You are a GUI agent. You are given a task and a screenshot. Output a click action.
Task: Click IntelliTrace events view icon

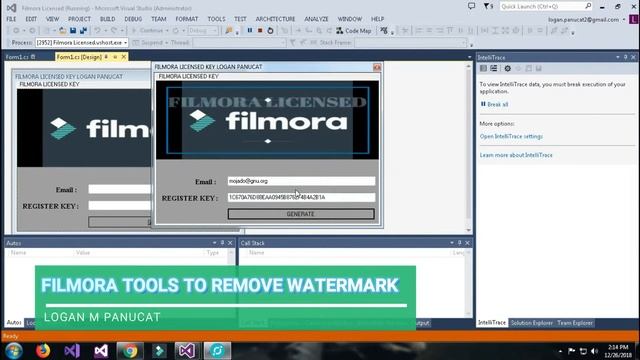(483, 69)
